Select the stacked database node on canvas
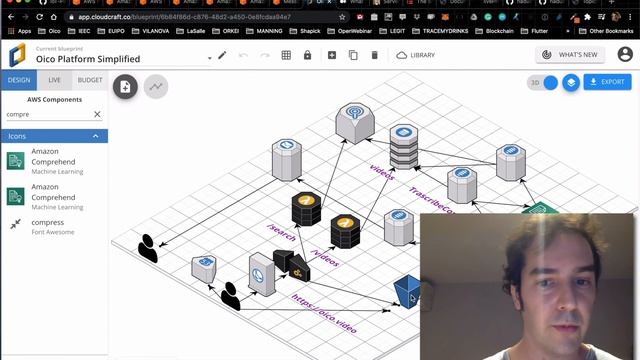This screenshot has height=360, width=640. coord(404,147)
